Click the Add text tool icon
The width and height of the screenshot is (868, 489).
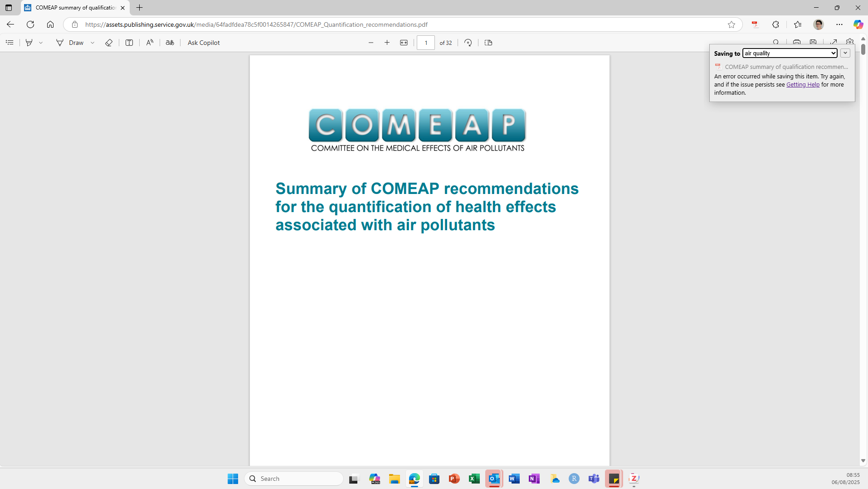point(129,43)
